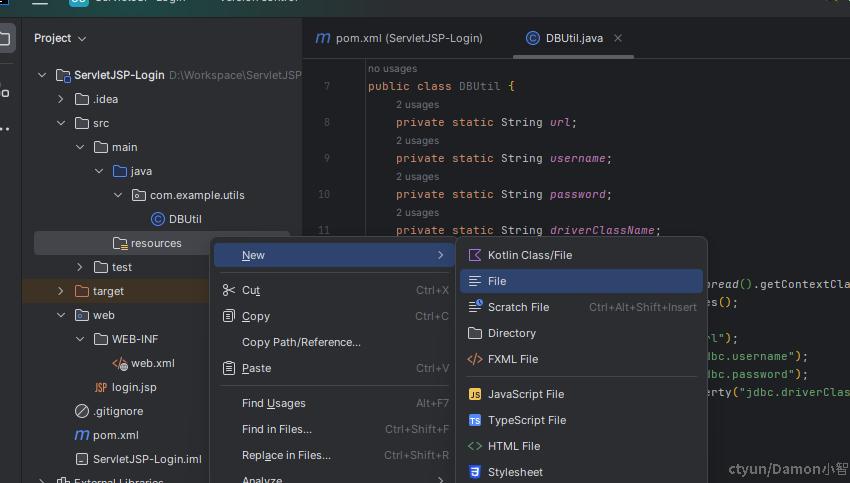Click '2 usages' hint above url field
The height and width of the screenshot is (483, 850).
417,105
